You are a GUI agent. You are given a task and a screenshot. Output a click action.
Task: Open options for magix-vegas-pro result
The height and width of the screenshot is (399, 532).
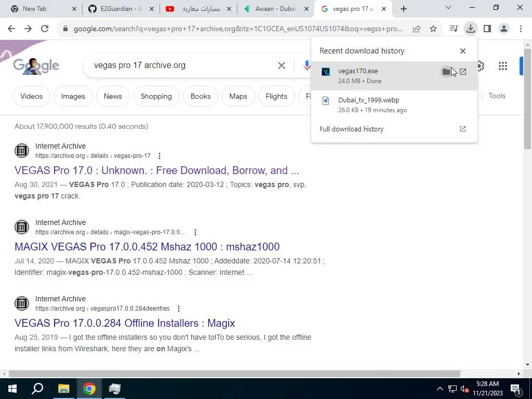coord(195,232)
